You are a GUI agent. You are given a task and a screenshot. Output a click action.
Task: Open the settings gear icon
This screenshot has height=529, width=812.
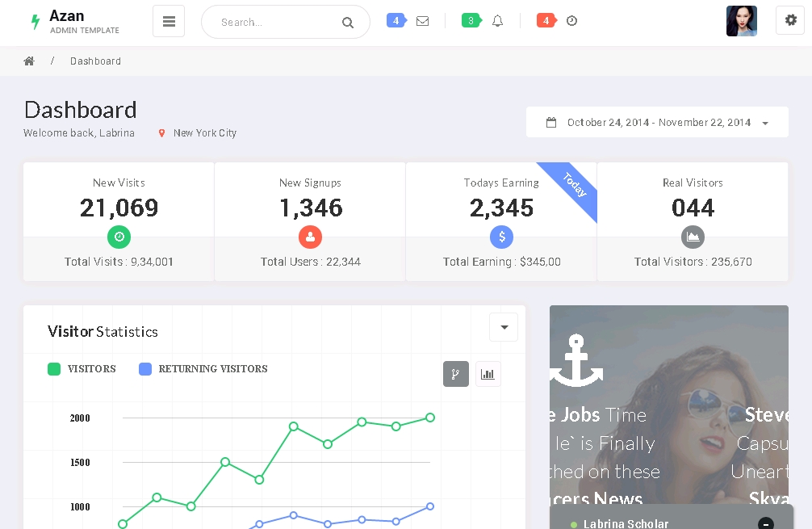[790, 21]
